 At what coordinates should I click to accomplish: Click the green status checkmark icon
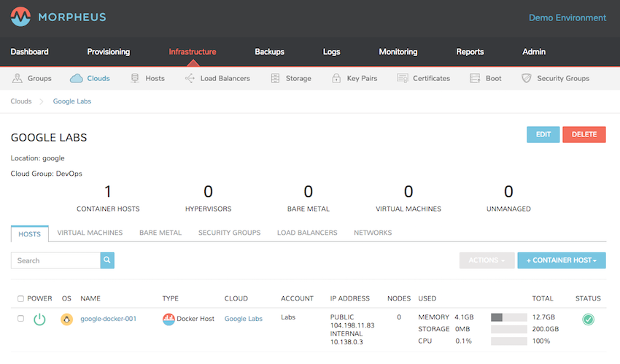(588, 319)
